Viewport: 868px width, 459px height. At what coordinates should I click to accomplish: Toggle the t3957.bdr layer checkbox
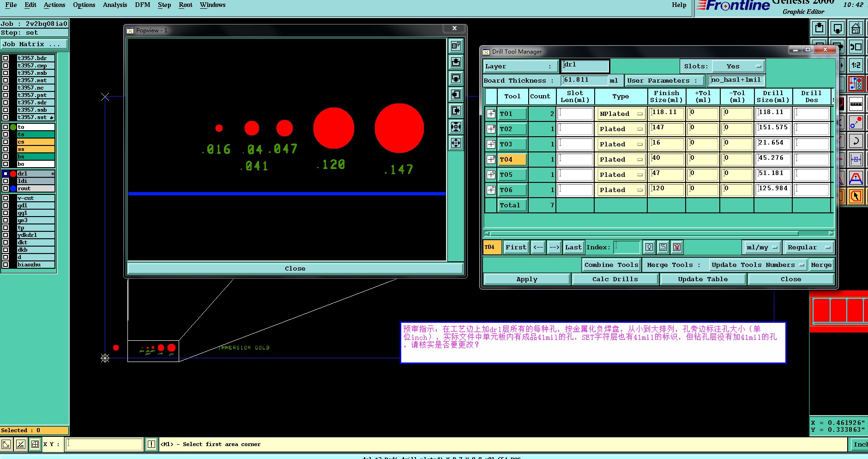click(x=6, y=58)
